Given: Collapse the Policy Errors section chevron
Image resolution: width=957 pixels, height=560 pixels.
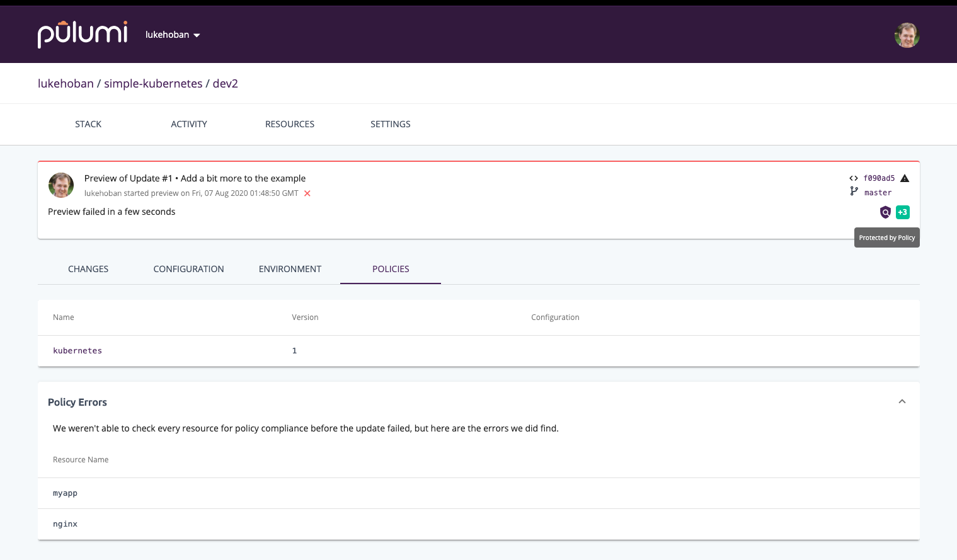Looking at the screenshot, I should click(x=902, y=401).
